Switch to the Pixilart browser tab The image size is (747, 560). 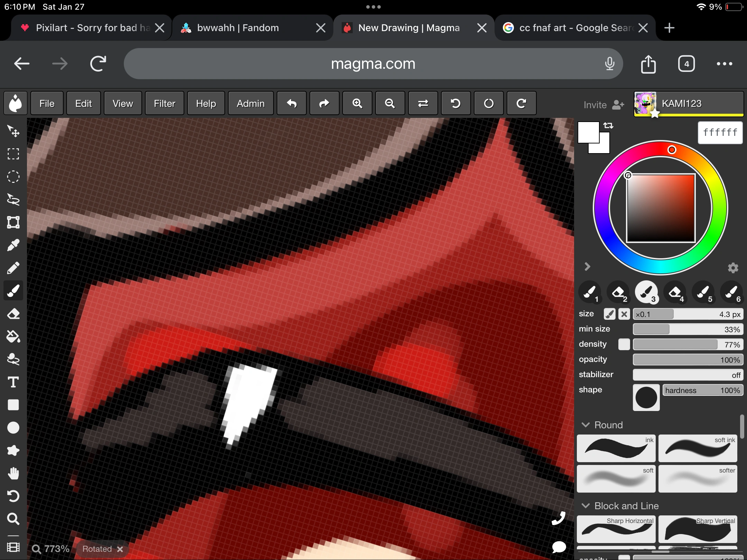[x=86, y=28]
